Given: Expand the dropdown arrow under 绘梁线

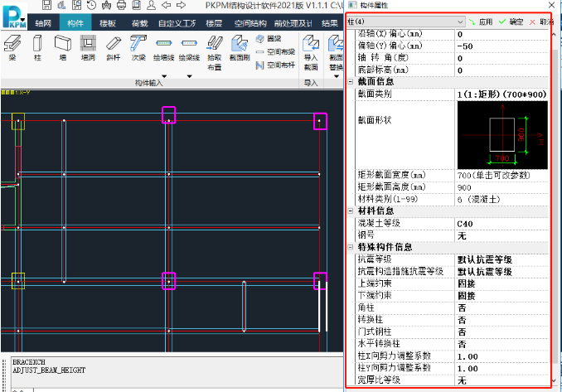Looking at the screenshot, I should tap(189, 76).
